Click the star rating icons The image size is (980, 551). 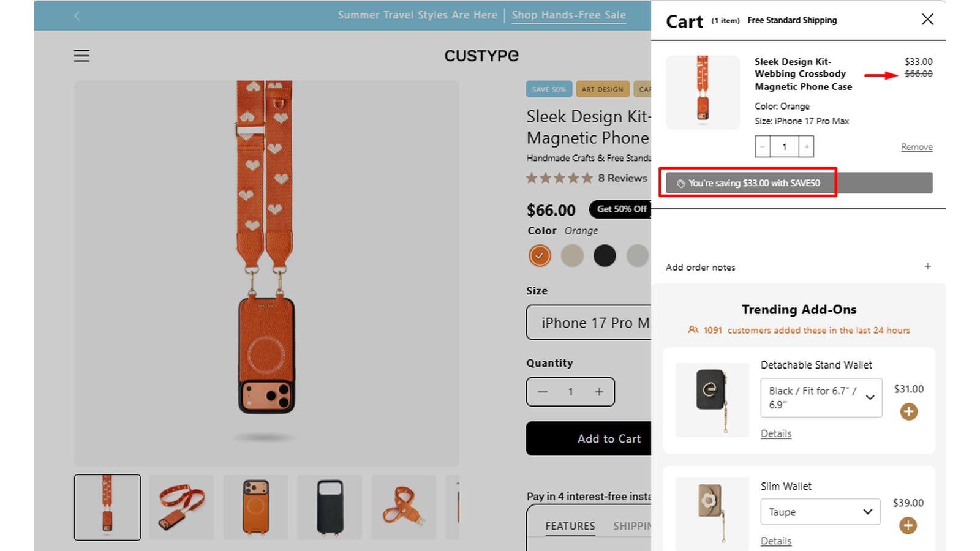pyautogui.click(x=559, y=178)
